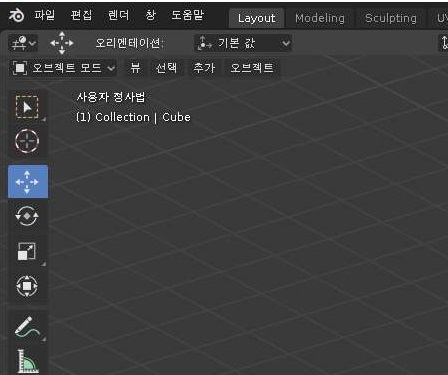The width and height of the screenshot is (448, 375).
Task: Open the 선택 viewport menu
Action: click(166, 68)
